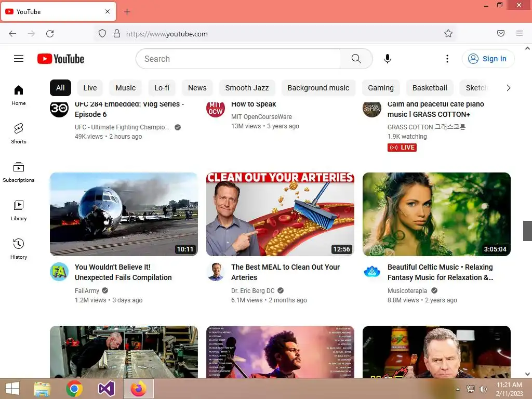Image resolution: width=532 pixels, height=399 pixels.
Task: Play the hot sauce interview thumbnail
Action: [436, 352]
